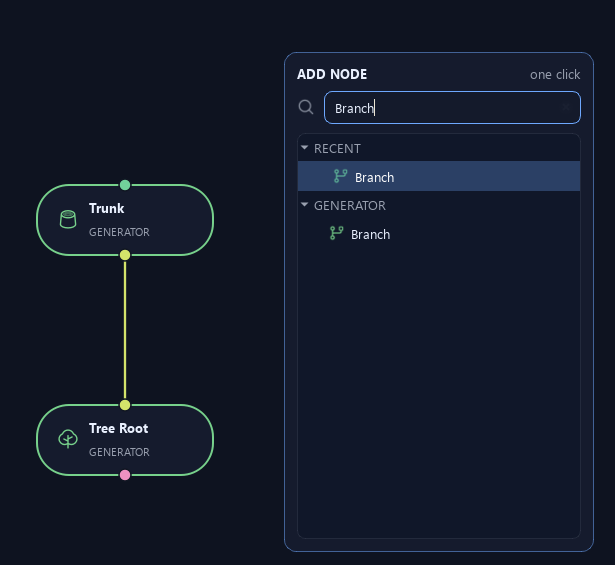Click the GENERATOR label under Tree Root
The width and height of the screenshot is (615, 565).
(x=119, y=452)
